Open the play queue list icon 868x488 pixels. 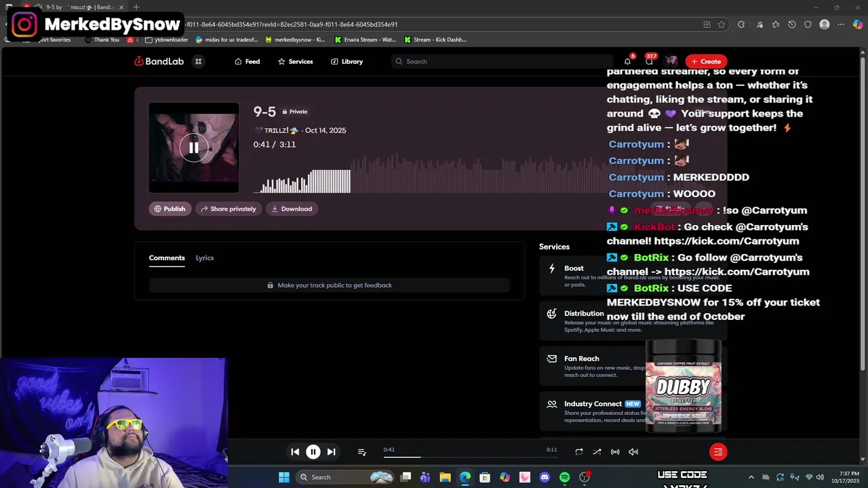362,452
